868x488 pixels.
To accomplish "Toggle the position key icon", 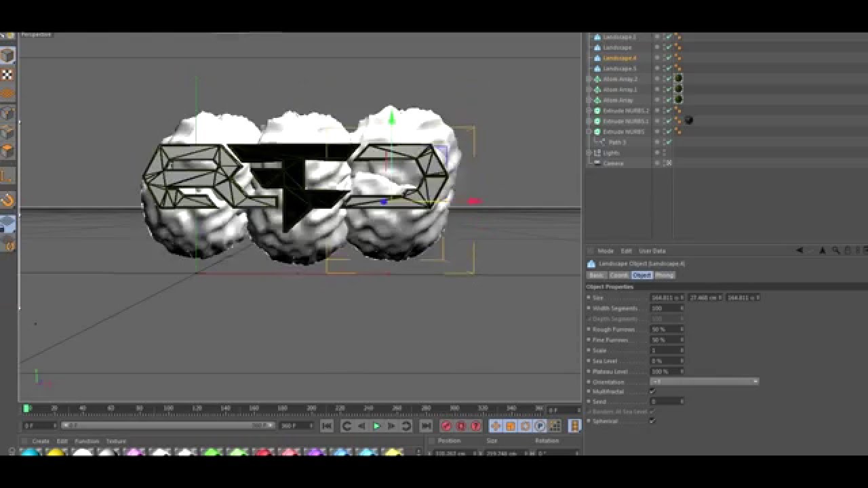I will point(495,426).
